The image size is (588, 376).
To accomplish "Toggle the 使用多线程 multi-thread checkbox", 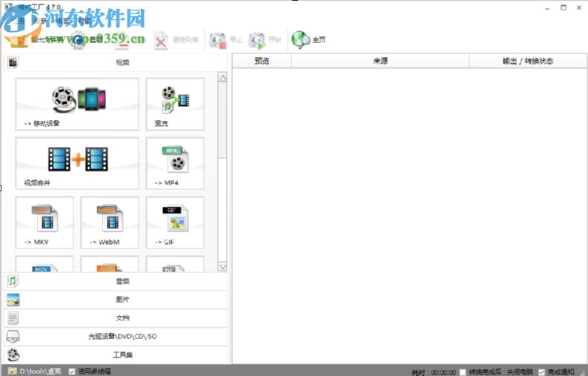I will click(72, 372).
